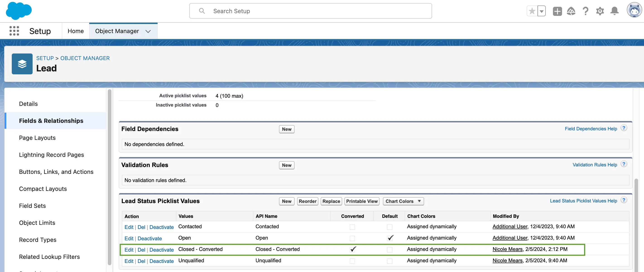Open the Setup notifications bell
644x272 pixels.
[615, 11]
